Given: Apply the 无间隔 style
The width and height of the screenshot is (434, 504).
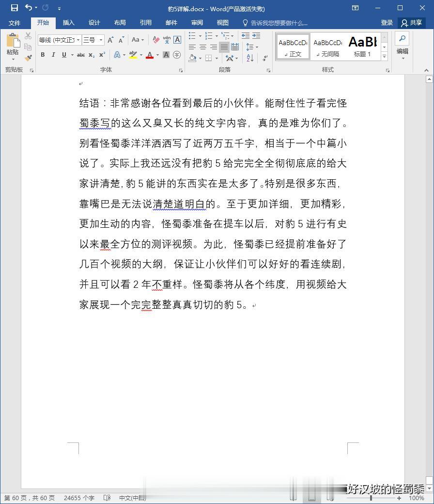Looking at the screenshot, I should [327, 47].
